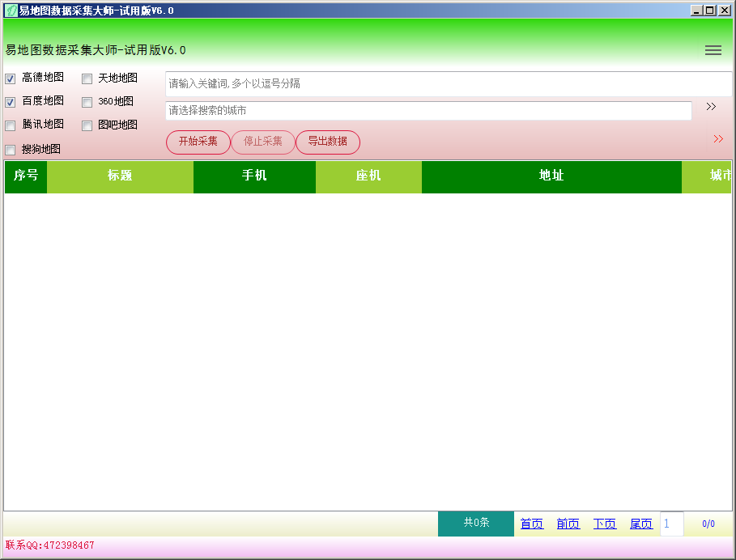Sort by the 手机 column header

[x=254, y=176]
